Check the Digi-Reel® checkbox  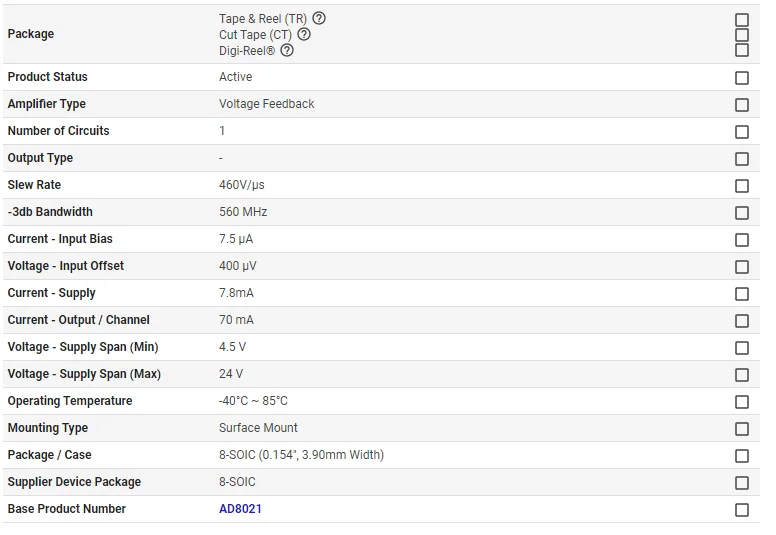[x=742, y=50]
